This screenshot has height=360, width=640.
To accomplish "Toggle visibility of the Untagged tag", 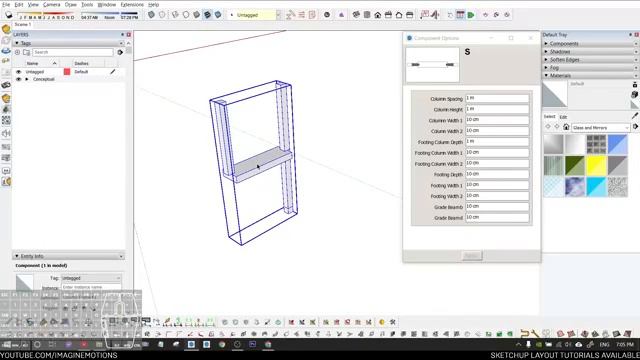I will point(18,72).
